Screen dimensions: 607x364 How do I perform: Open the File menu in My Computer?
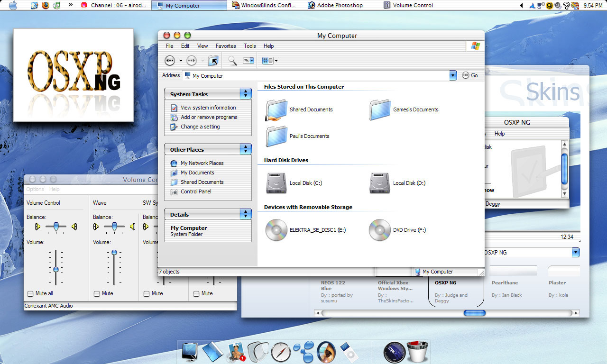(x=169, y=46)
